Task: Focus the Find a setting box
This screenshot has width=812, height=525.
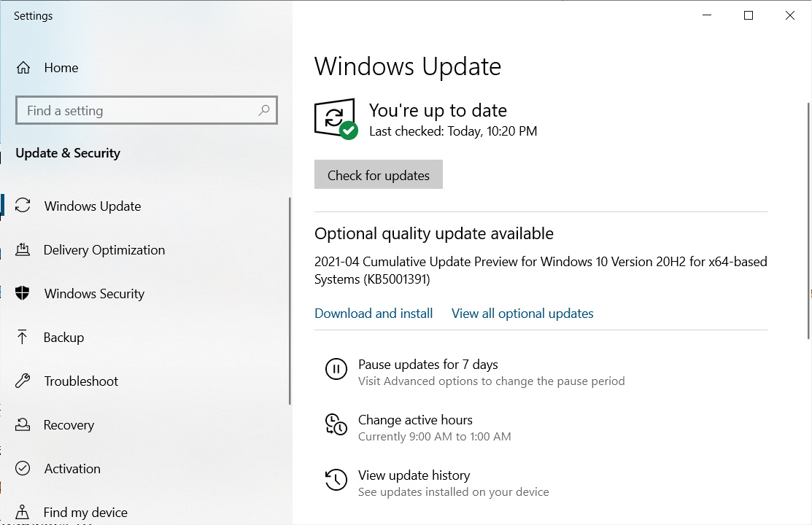Action: pyautogui.click(x=147, y=110)
